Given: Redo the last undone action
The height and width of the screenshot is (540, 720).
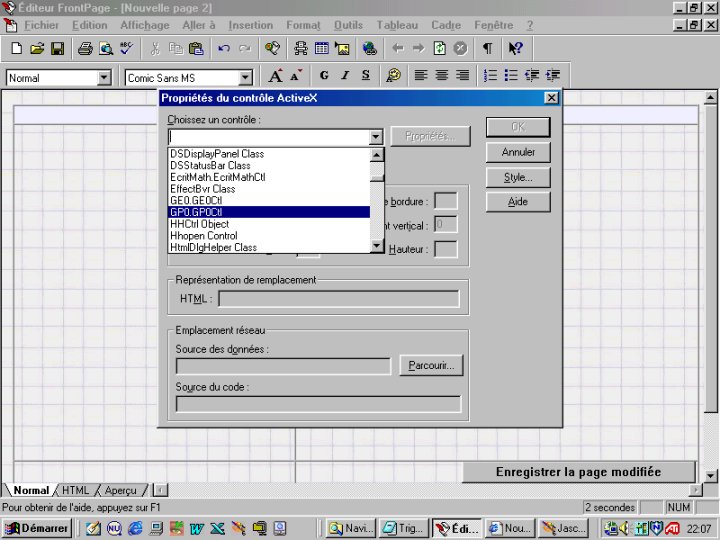Looking at the screenshot, I should click(245, 48).
